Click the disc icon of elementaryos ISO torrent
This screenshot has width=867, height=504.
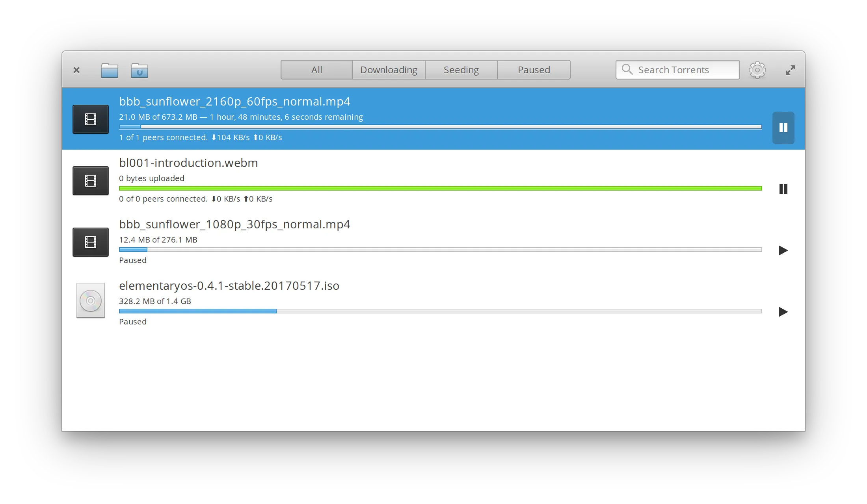[x=91, y=301]
